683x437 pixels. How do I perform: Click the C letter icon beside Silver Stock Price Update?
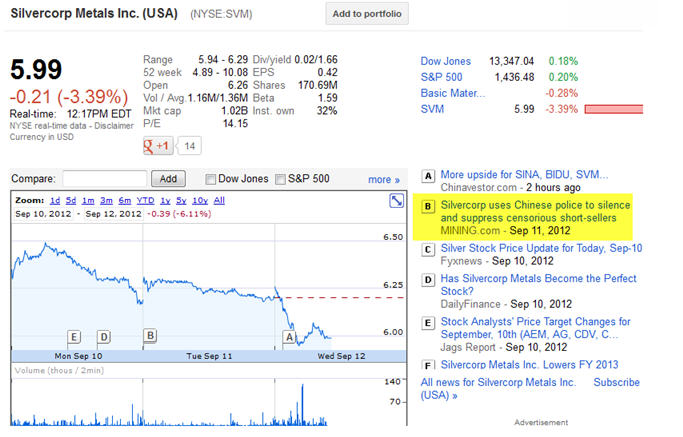click(x=429, y=249)
